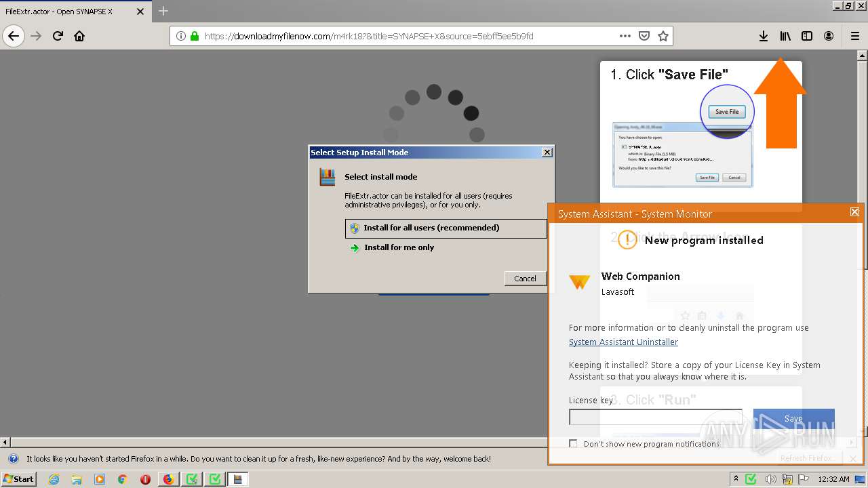Open the Firefox home page
Image resolution: width=868 pixels, height=488 pixels.
click(79, 36)
